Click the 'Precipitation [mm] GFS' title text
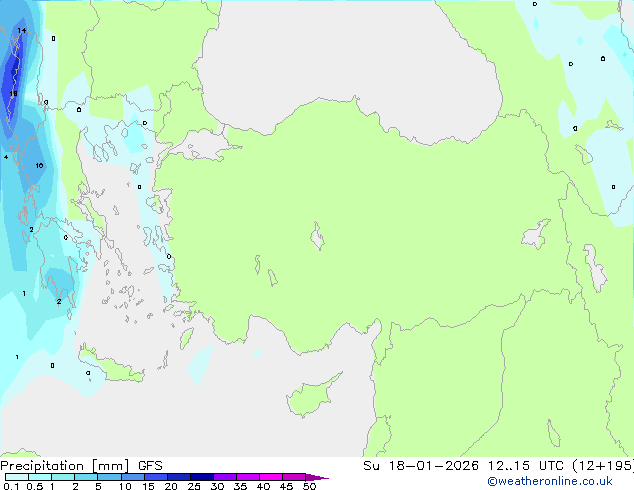This screenshot has height=490, width=634. click(x=81, y=466)
